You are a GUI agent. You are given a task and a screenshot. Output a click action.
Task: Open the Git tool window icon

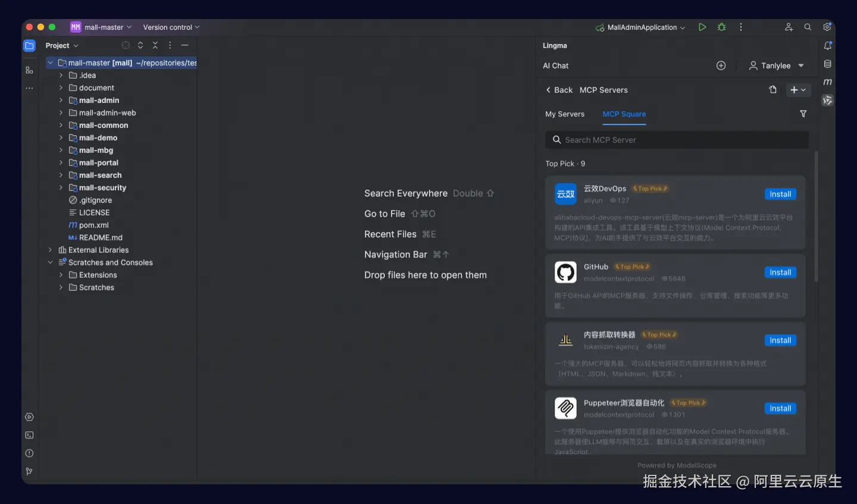pos(29,471)
